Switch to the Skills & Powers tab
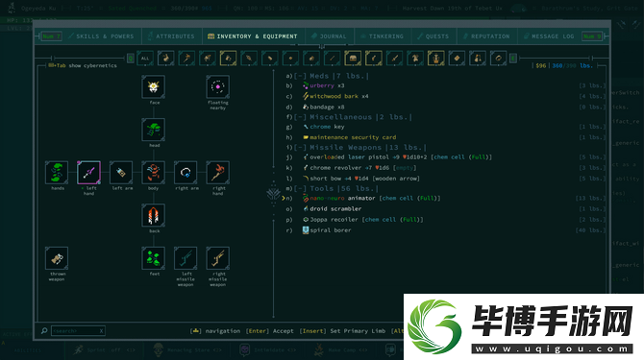 point(101,36)
